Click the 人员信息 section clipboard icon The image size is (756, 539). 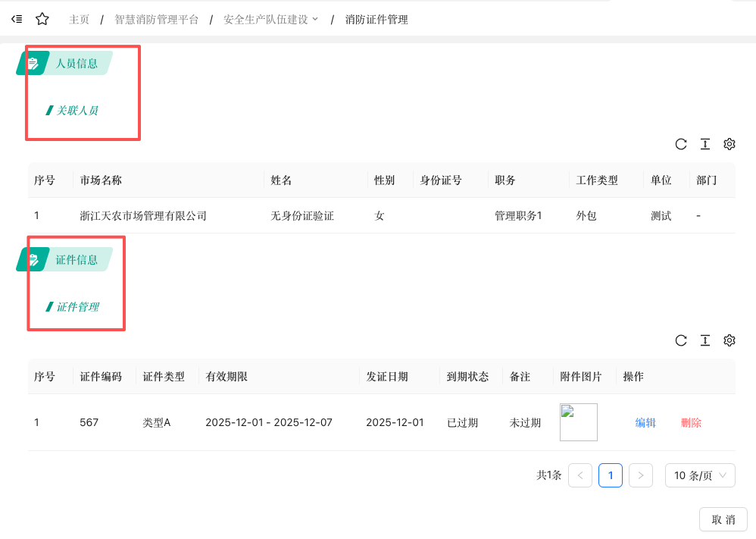tap(33, 63)
